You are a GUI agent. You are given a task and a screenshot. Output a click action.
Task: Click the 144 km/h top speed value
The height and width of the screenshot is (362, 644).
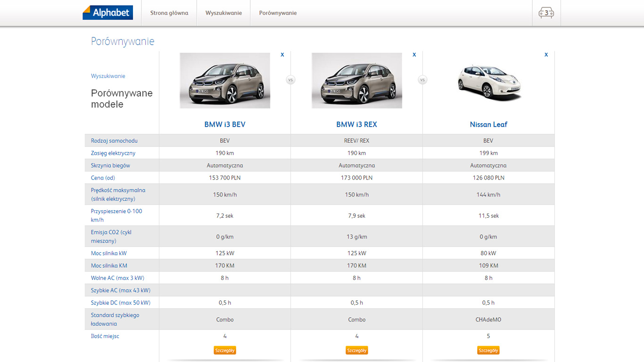point(488,195)
